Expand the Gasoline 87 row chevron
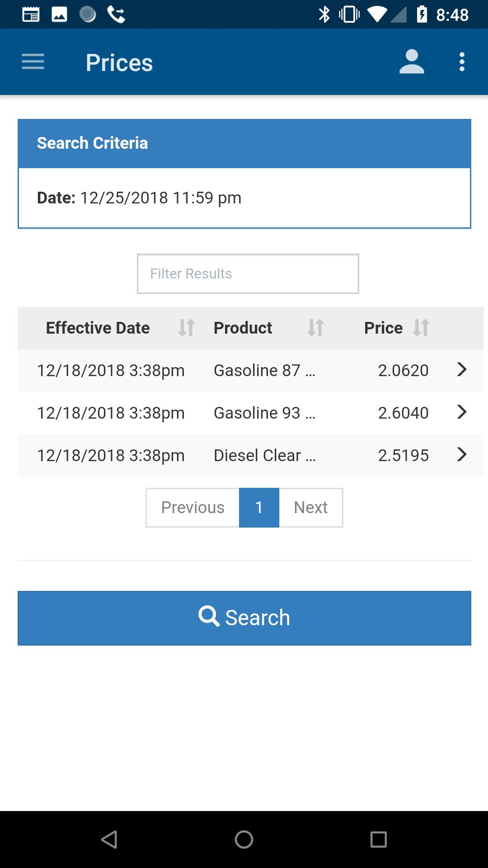 (461, 369)
